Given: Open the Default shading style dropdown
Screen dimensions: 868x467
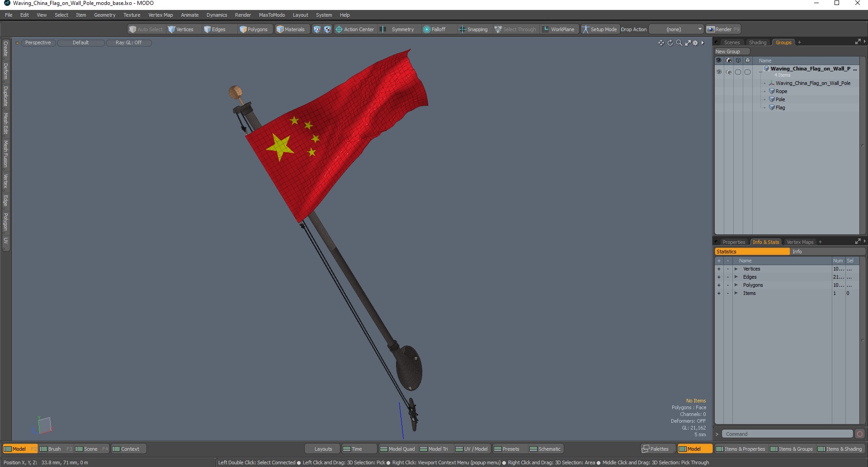Looking at the screenshot, I should (81, 43).
